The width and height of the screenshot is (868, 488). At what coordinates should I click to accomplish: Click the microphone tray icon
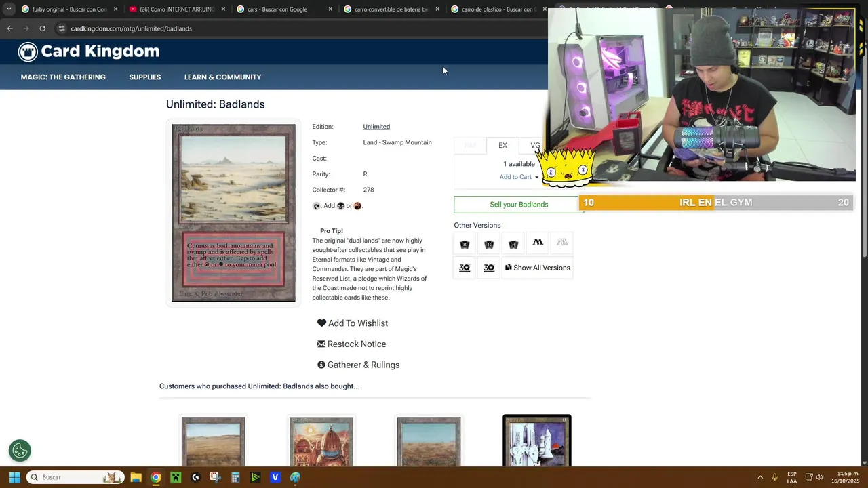pos(774,477)
